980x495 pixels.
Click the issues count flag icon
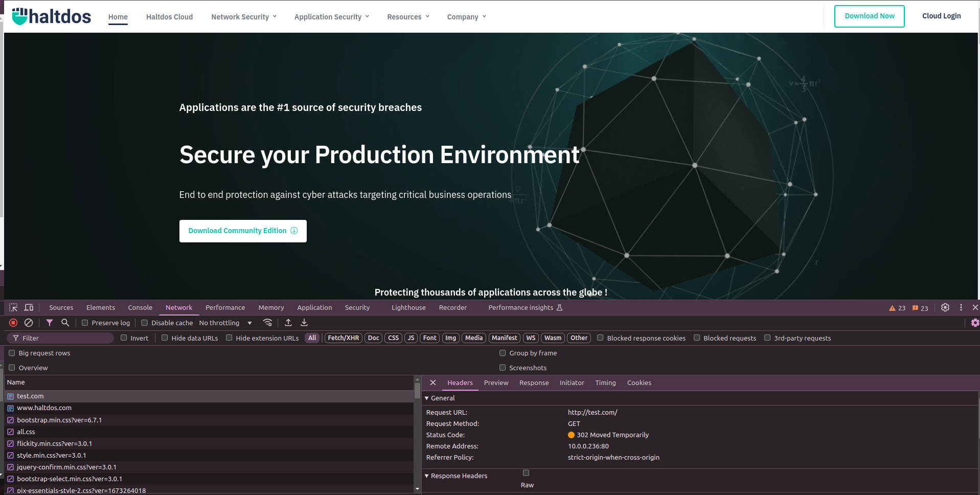(915, 308)
